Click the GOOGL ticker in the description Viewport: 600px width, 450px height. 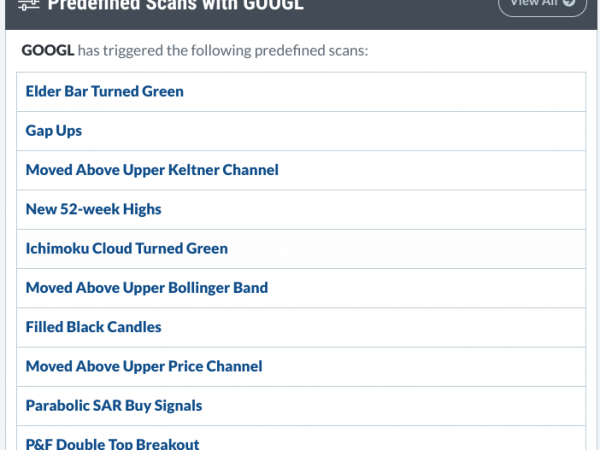click(x=47, y=51)
